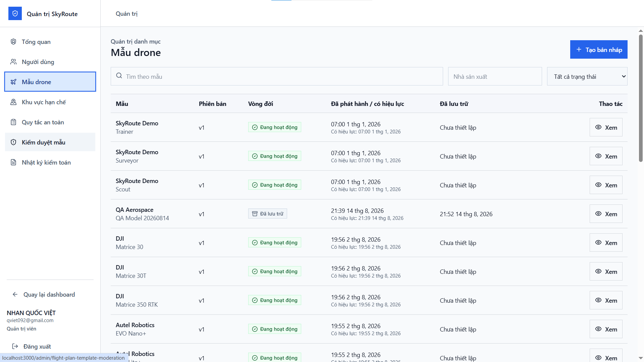
Task: Go to Quy tắc an toàn section
Action: point(50,122)
